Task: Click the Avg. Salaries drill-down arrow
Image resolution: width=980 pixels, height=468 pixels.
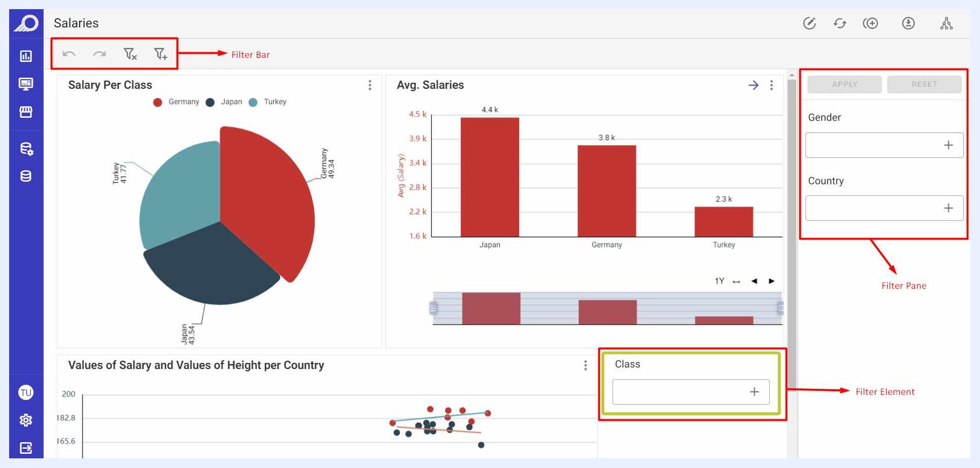Action: [x=754, y=85]
